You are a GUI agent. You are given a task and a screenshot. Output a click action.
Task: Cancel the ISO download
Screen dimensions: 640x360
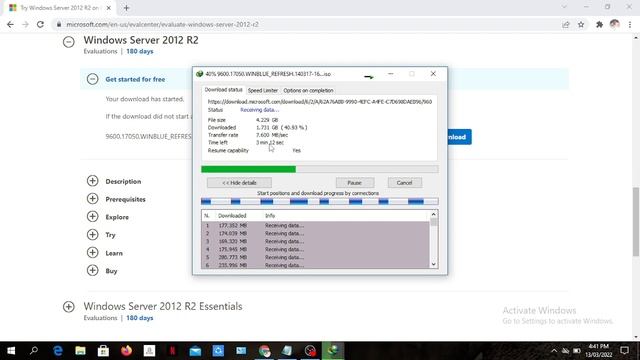click(404, 183)
